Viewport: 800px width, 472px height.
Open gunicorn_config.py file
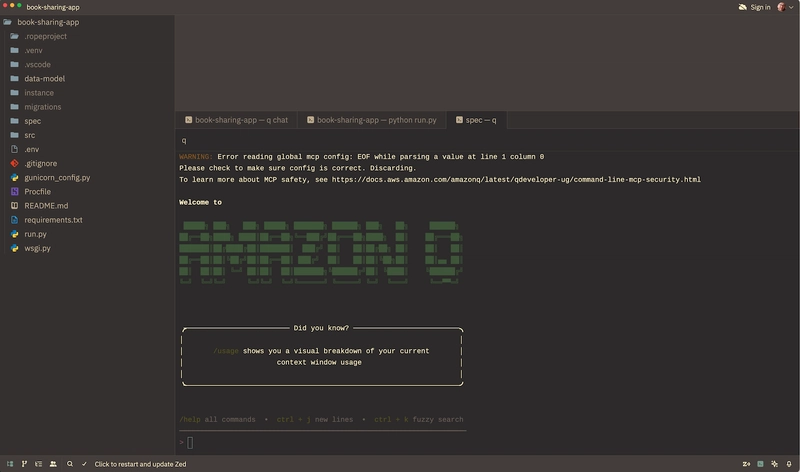point(57,178)
